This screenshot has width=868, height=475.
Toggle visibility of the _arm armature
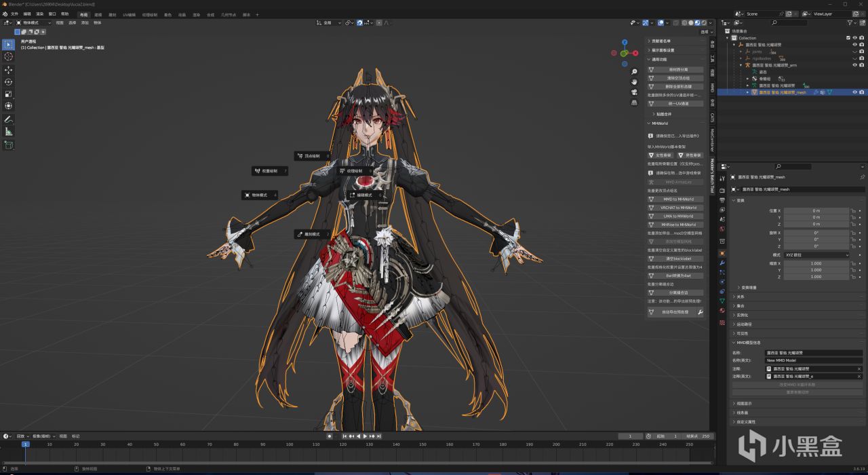854,65
